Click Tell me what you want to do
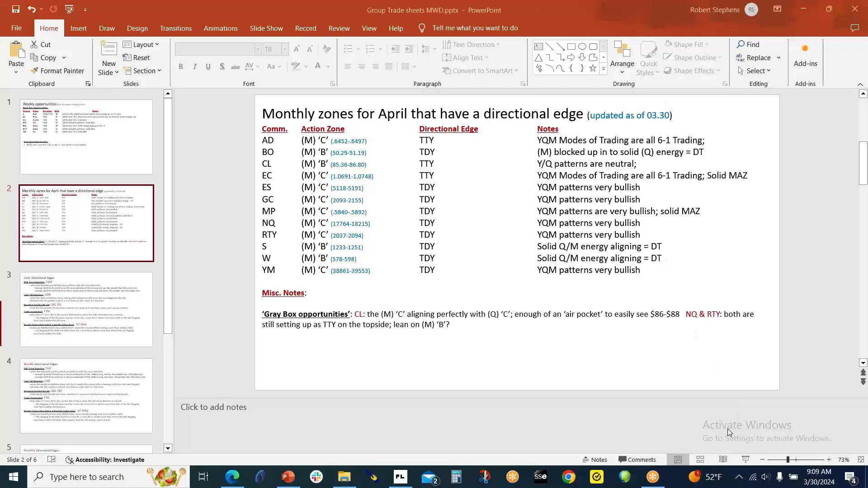868x488 pixels. click(x=475, y=28)
